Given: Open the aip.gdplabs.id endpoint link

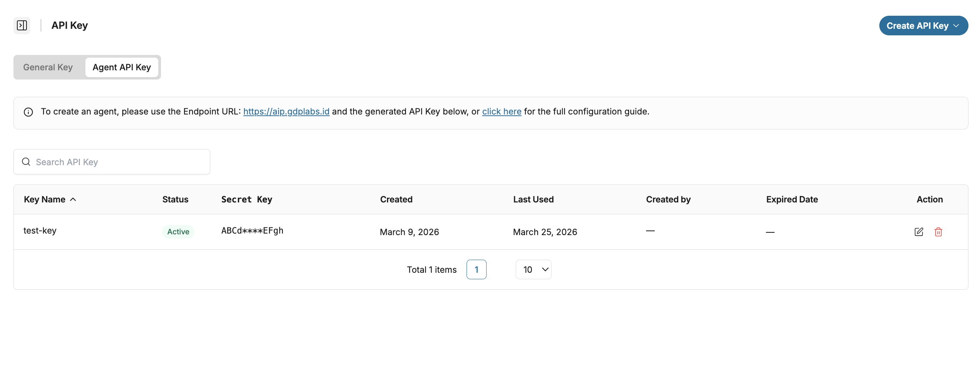Looking at the screenshot, I should [286, 111].
